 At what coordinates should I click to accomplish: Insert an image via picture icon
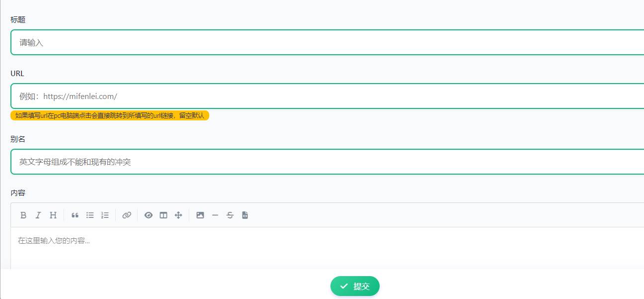click(200, 215)
